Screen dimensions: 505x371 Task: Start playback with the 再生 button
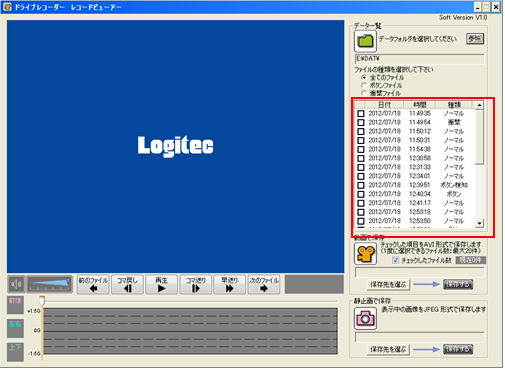(x=161, y=284)
